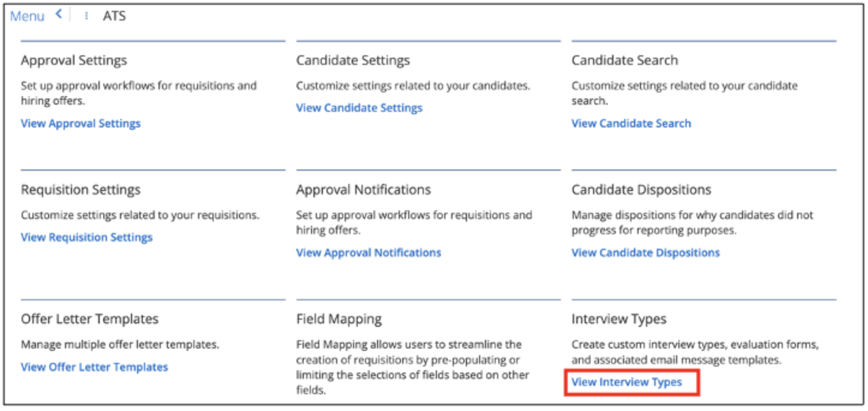Open View Candidate Settings link
Screen dimensions: 868x411
(359, 108)
